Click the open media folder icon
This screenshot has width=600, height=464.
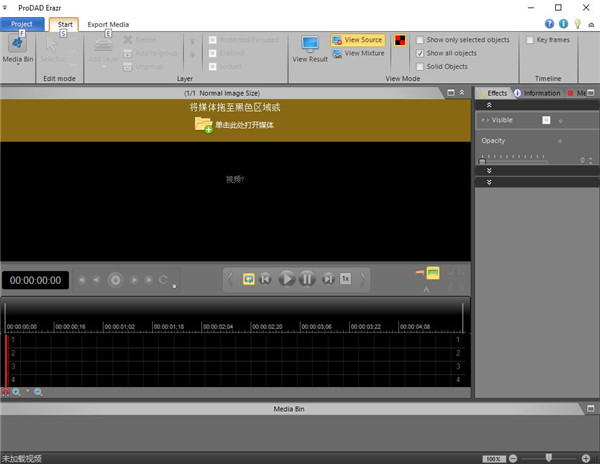click(x=203, y=124)
